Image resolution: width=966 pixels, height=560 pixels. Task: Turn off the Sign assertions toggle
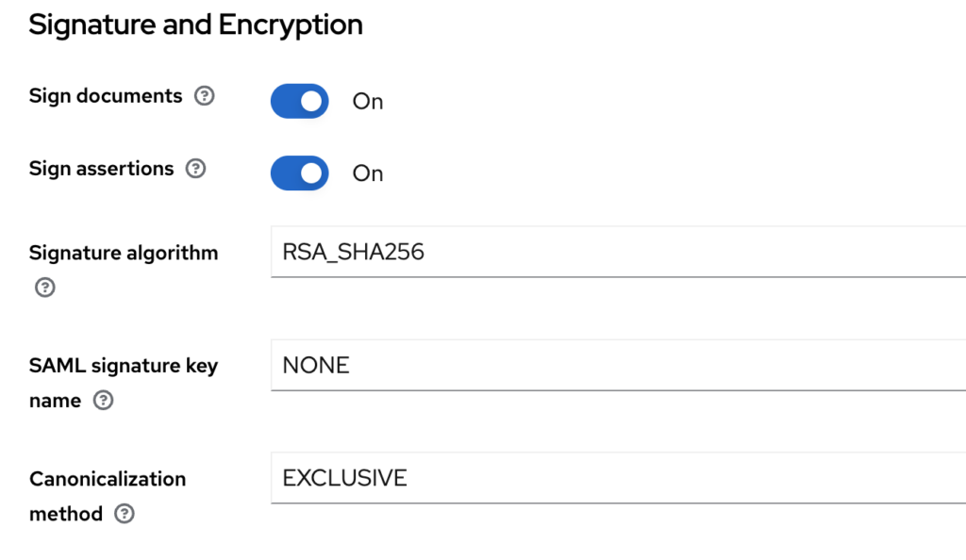coord(299,173)
